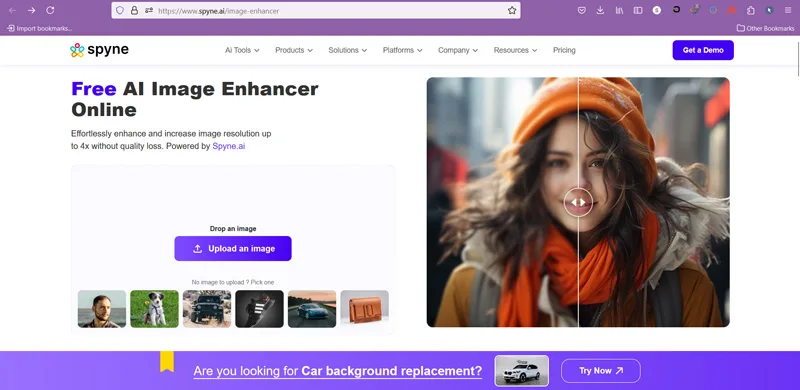Open the Library icon
This screenshot has width=800, height=390.
[x=619, y=10]
